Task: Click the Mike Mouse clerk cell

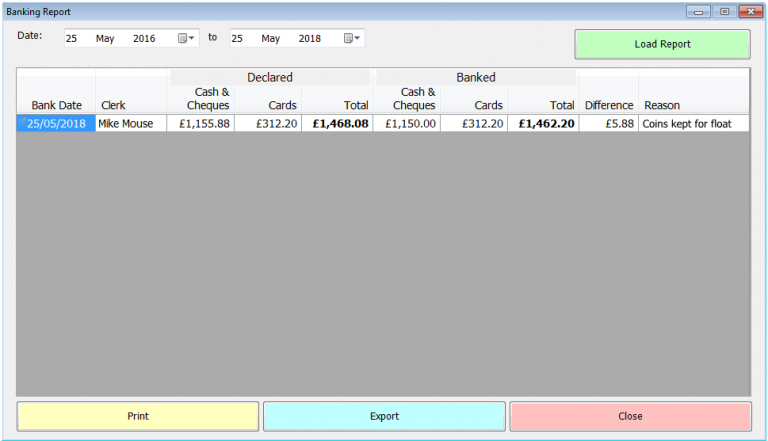Action: click(131, 123)
